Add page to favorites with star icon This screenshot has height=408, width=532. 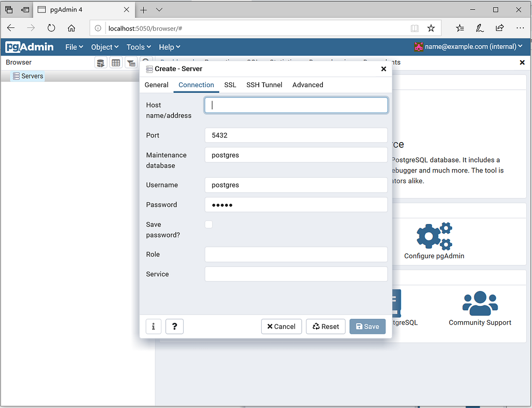(x=431, y=28)
